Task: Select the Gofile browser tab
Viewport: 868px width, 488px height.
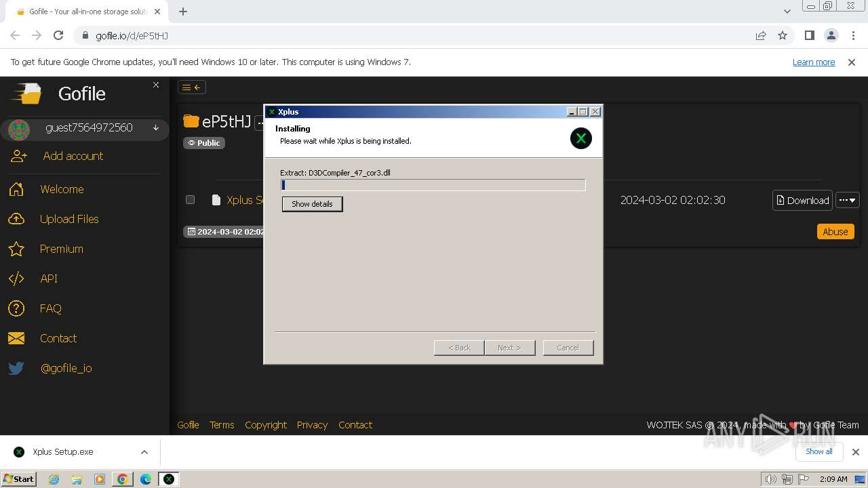Action: click(86, 12)
